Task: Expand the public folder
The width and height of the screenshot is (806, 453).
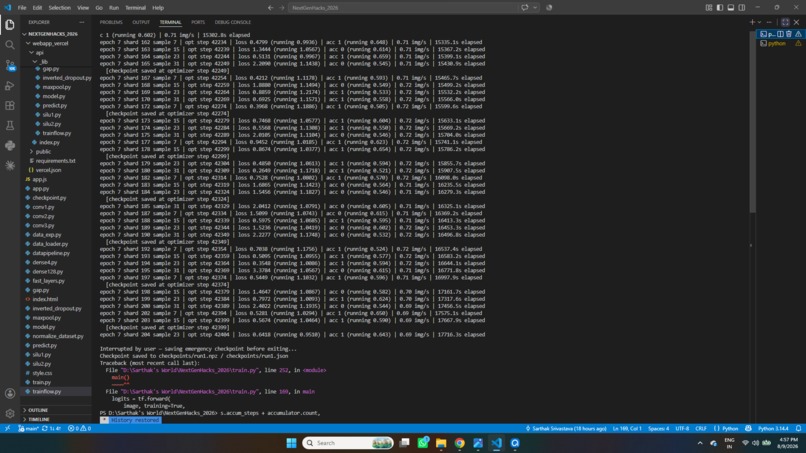Action: (43, 152)
